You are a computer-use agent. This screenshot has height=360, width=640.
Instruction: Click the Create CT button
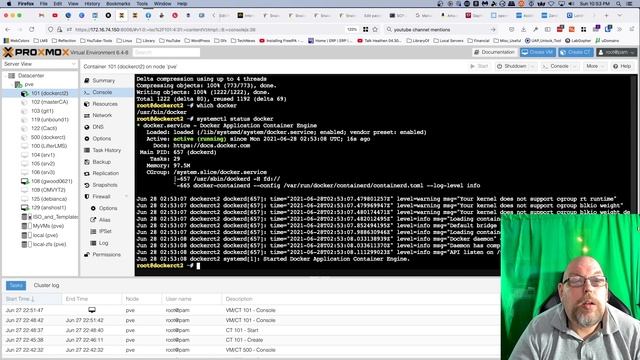coord(576,52)
